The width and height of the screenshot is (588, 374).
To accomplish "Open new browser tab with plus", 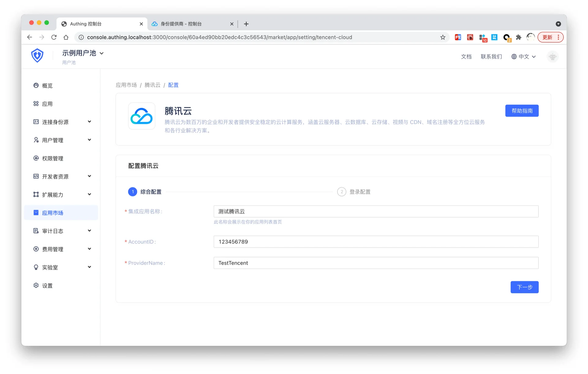I will click(246, 24).
